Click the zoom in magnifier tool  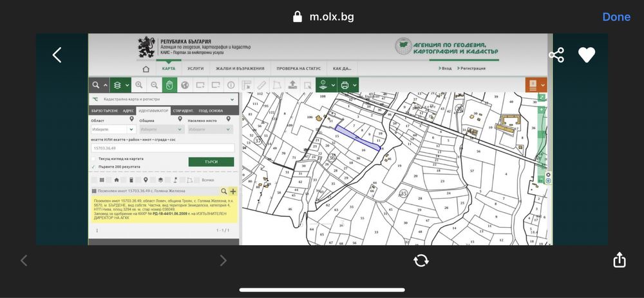pos(139,85)
